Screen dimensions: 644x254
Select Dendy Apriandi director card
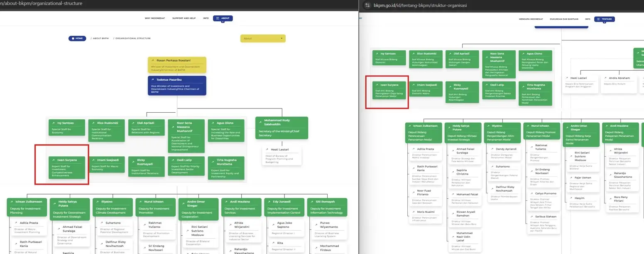click(x=504, y=153)
